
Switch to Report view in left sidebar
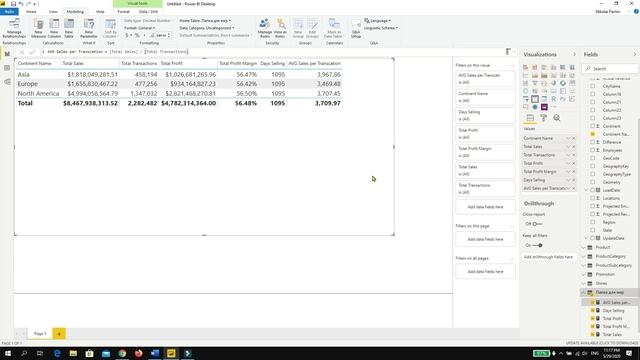[x=7, y=54]
